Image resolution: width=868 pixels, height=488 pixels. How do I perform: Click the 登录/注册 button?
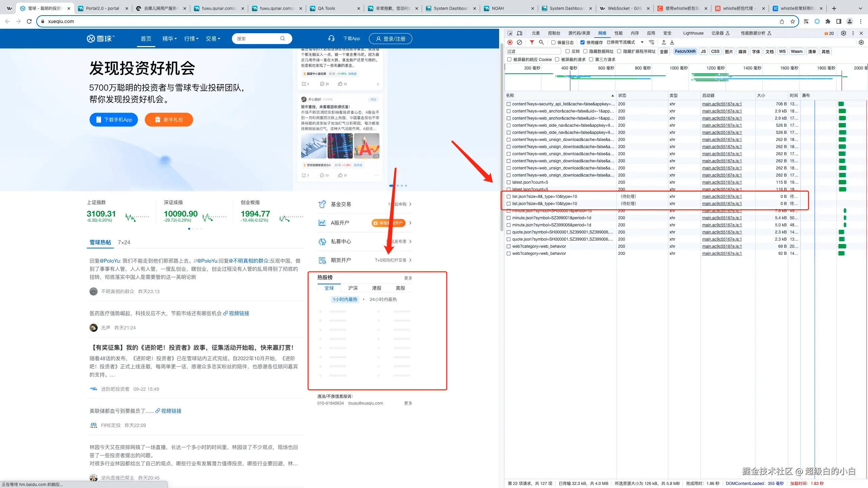pos(391,39)
